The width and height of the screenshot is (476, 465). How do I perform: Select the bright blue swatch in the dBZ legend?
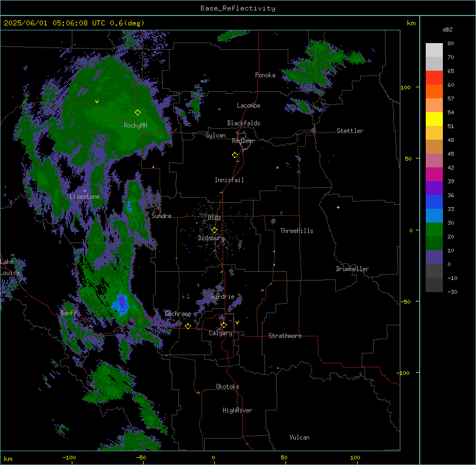pyautogui.click(x=434, y=202)
